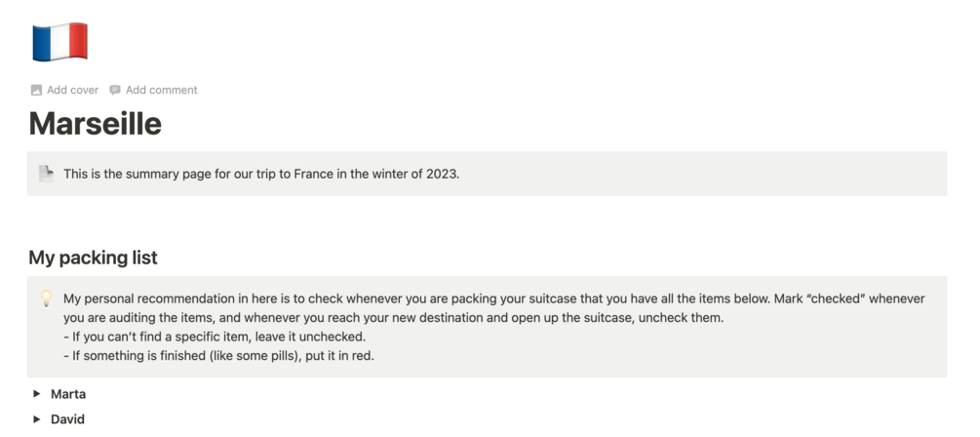Click the David toggle label text
This screenshot has width=980, height=437.
pos(67,418)
